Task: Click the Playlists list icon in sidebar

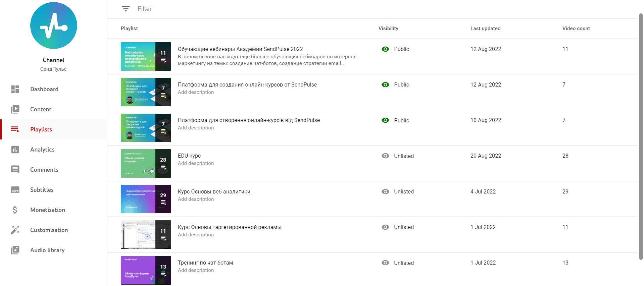Action: [15, 129]
